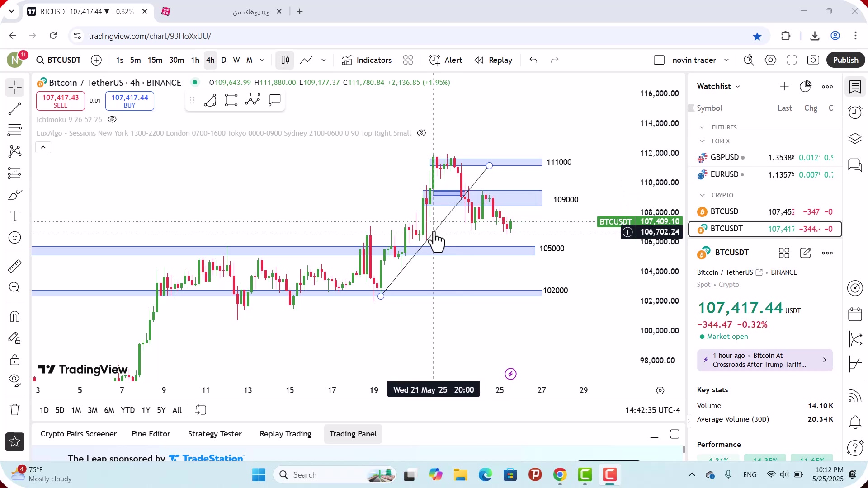The image size is (868, 488).
Task: Open the emoji icons tool
Action: pyautogui.click(x=15, y=238)
